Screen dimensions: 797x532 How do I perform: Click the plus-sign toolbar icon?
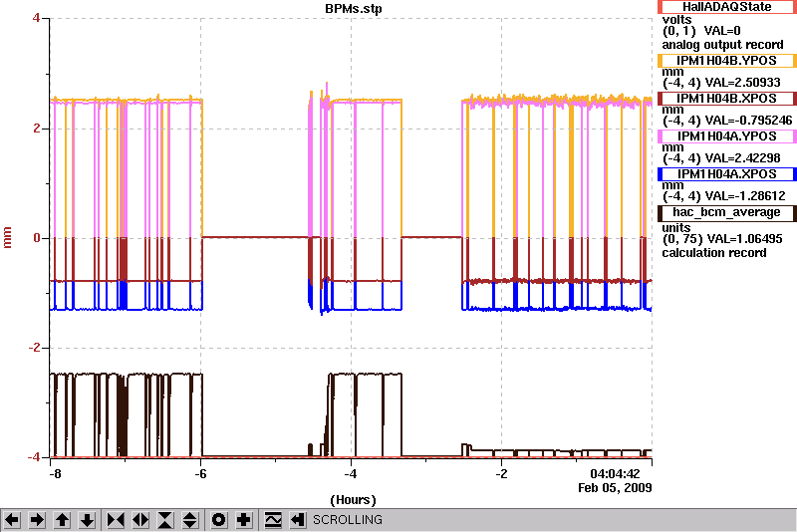point(244,520)
